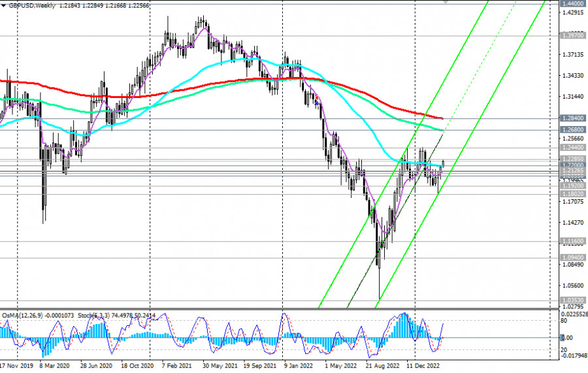This screenshot has width=588, height=373.
Task: Select the 1.09400 price level label
Action: pyautogui.click(x=573, y=257)
